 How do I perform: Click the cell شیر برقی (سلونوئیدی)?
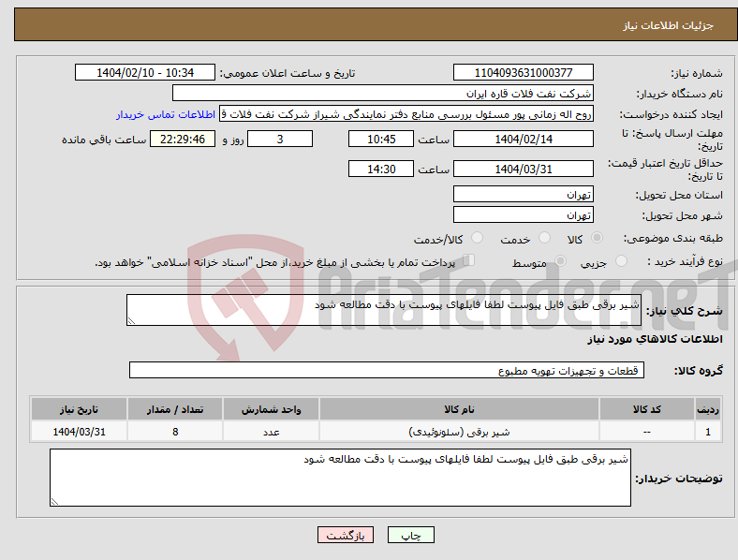tap(459, 432)
